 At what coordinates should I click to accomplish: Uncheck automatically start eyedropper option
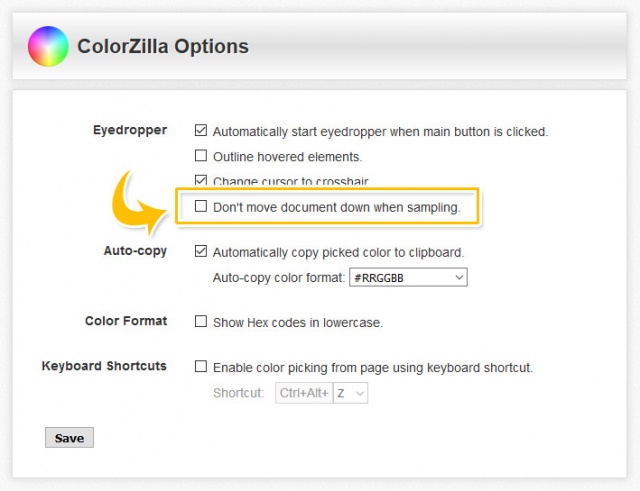[201, 130]
